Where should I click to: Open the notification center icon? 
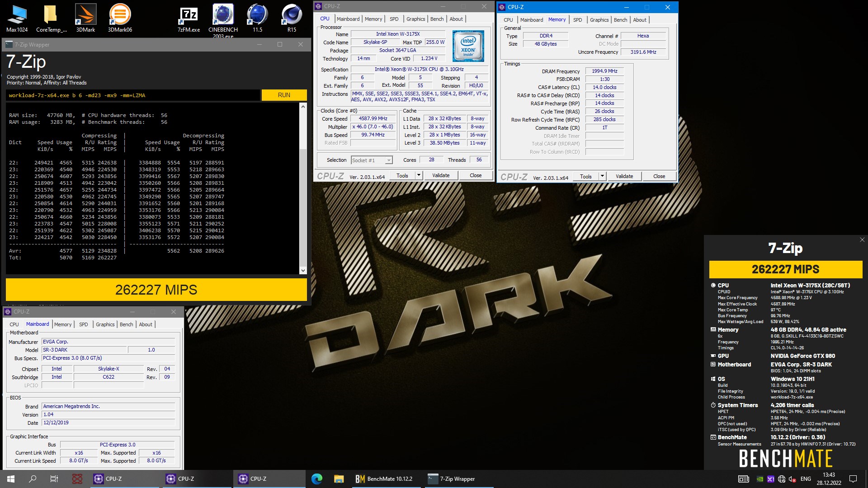coord(853,479)
